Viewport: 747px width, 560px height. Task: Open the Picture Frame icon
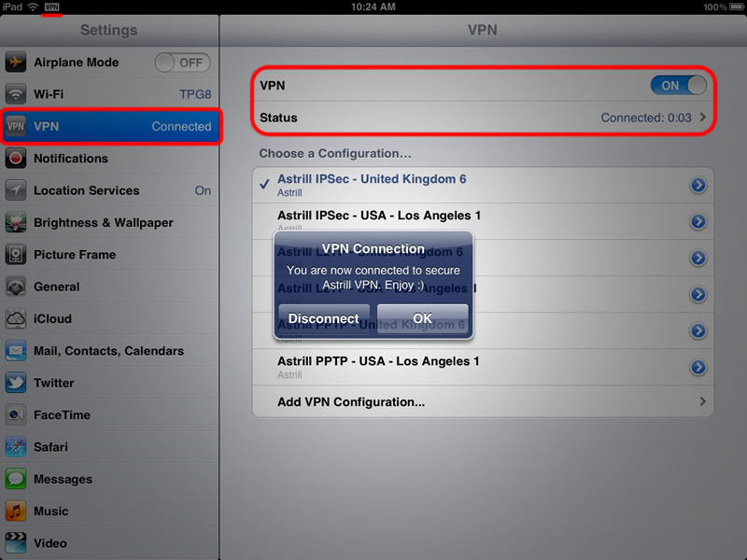tap(16, 255)
